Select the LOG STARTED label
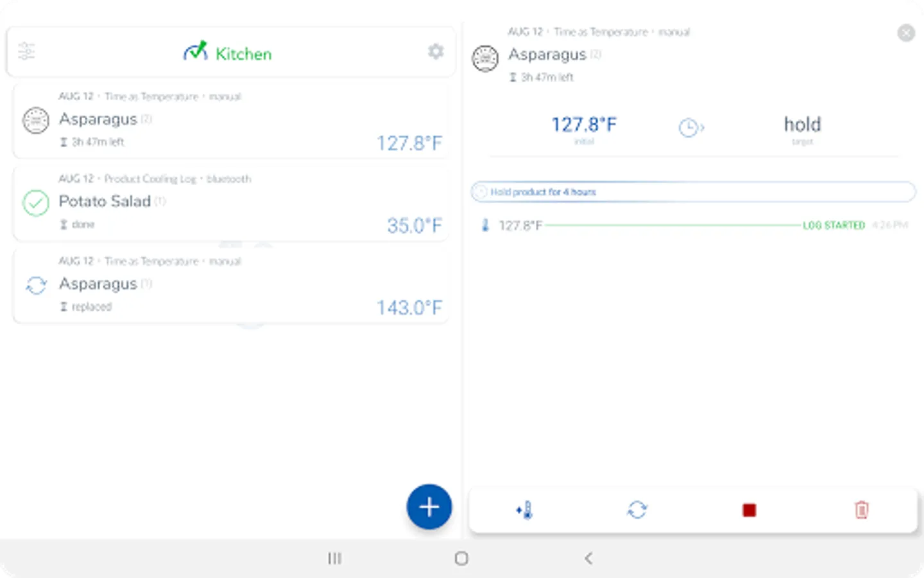Image resolution: width=924 pixels, height=578 pixels. (x=834, y=225)
